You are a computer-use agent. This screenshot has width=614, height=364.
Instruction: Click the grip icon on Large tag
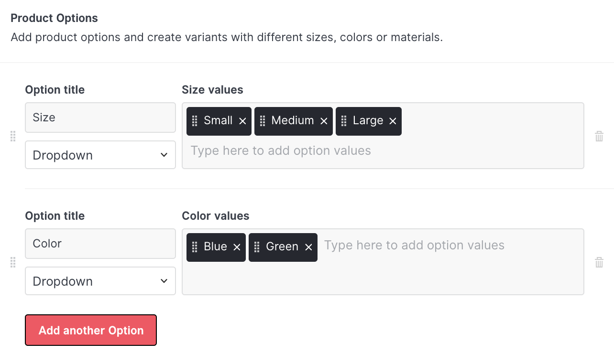(344, 121)
